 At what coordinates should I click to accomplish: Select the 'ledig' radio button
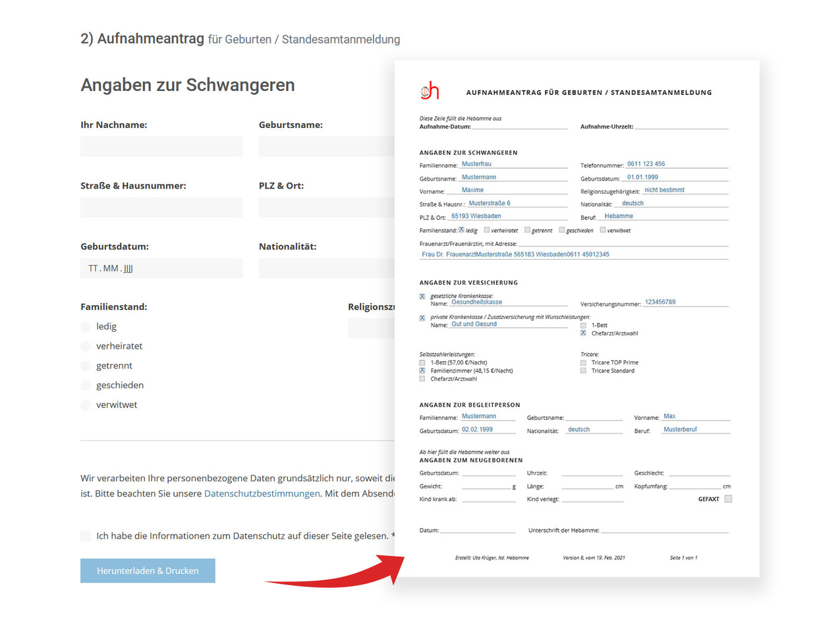pos(86,326)
